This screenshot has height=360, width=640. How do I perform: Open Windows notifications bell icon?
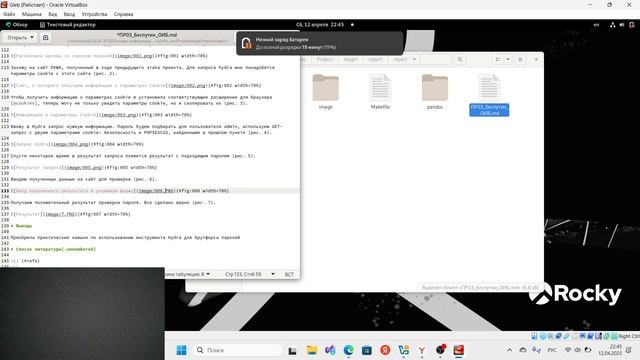click(x=629, y=350)
